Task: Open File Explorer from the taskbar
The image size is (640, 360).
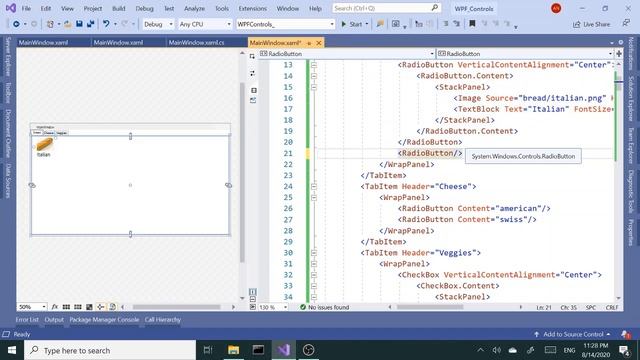Action: 233,350
